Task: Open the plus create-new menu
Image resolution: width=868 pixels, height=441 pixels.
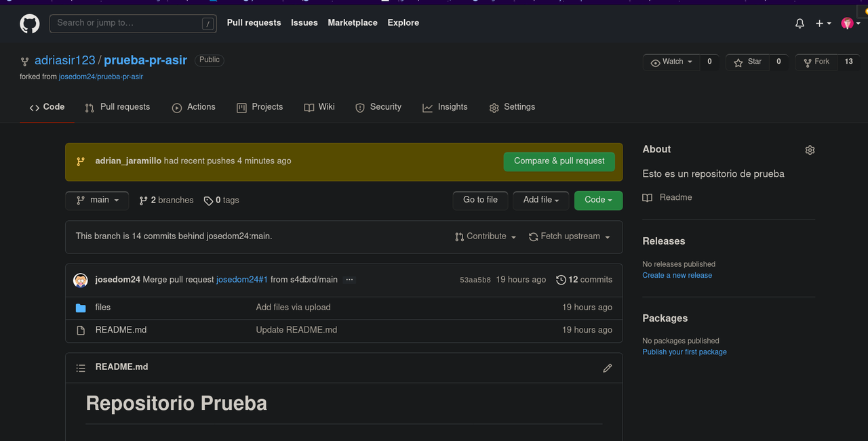Action: [x=823, y=24]
